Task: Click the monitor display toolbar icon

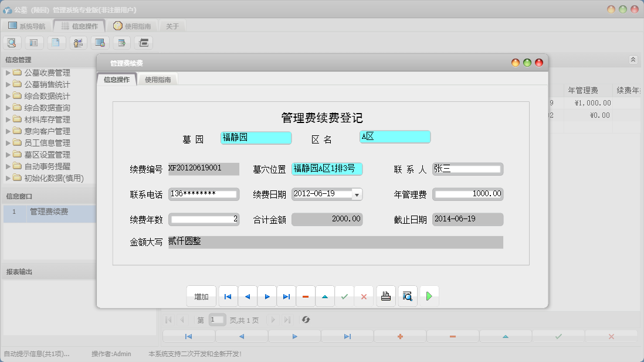Action: pos(99,42)
